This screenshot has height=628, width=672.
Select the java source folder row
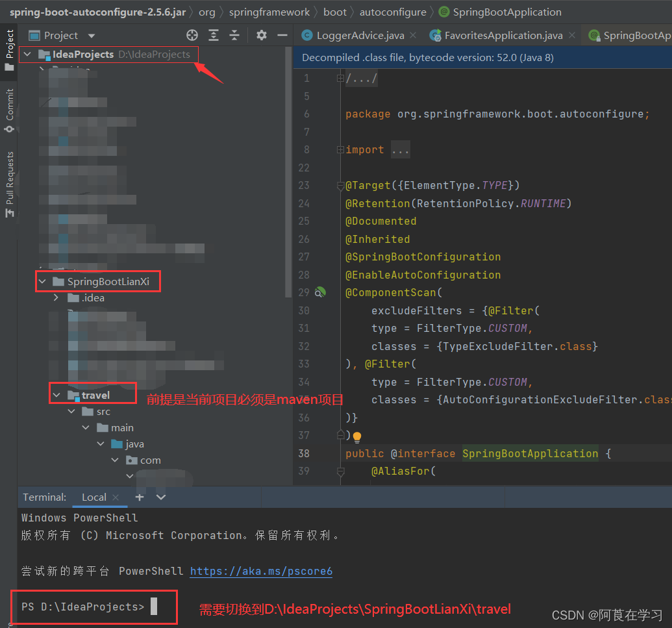pyautogui.click(x=127, y=444)
